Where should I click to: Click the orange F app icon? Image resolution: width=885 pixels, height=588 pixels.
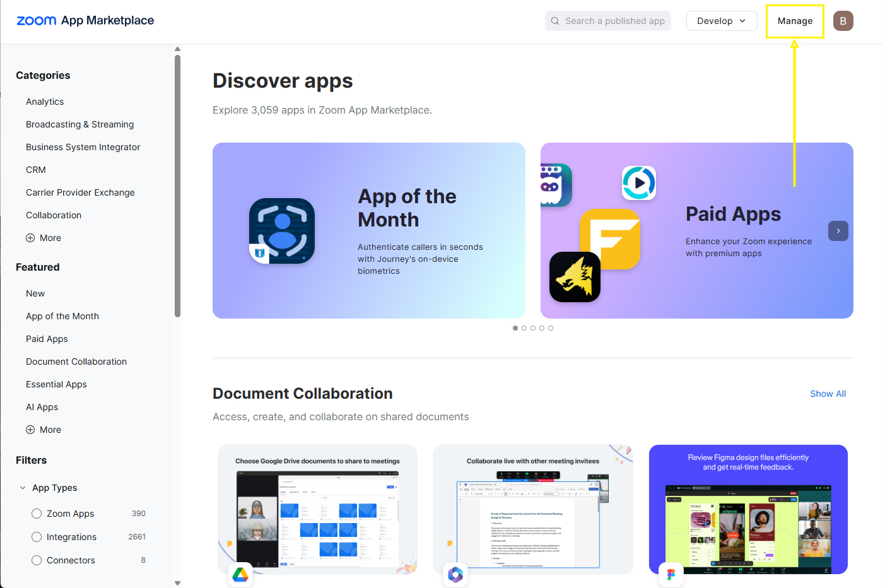coord(610,238)
